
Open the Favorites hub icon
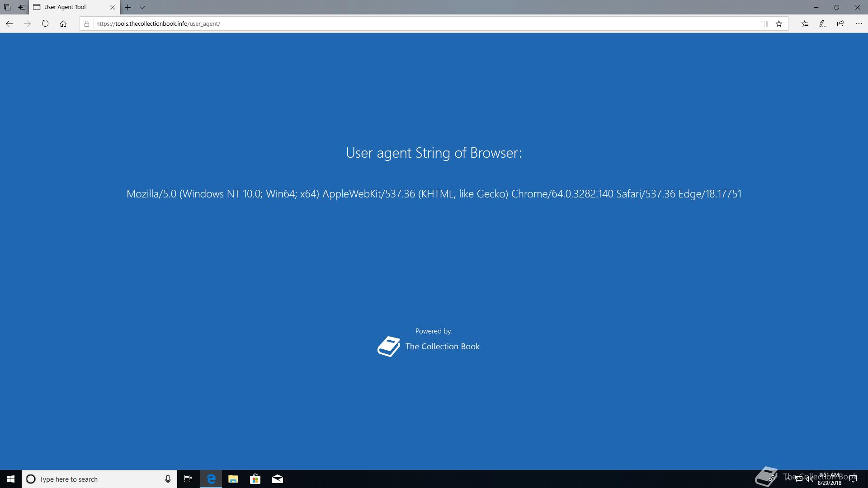coord(805,23)
